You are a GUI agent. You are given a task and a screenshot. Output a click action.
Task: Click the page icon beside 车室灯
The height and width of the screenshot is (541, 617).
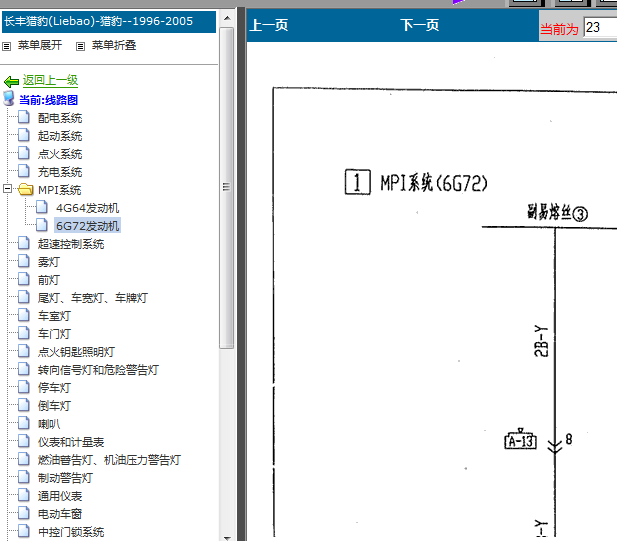pos(24,315)
